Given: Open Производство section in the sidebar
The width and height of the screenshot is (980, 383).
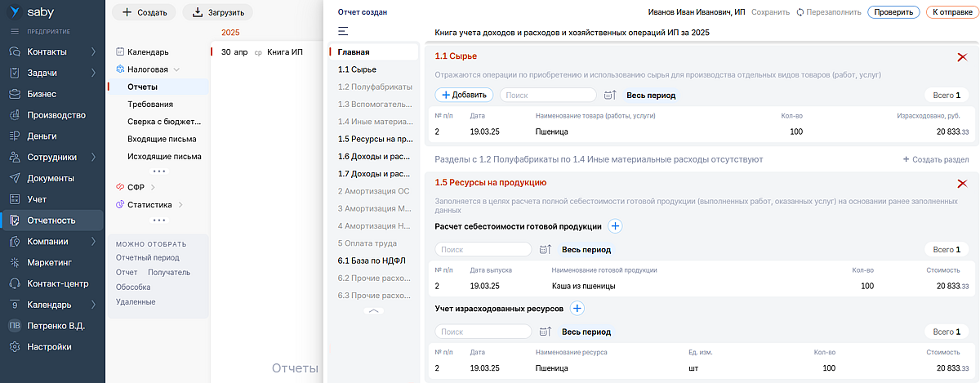Looking at the screenshot, I should click(x=56, y=115).
